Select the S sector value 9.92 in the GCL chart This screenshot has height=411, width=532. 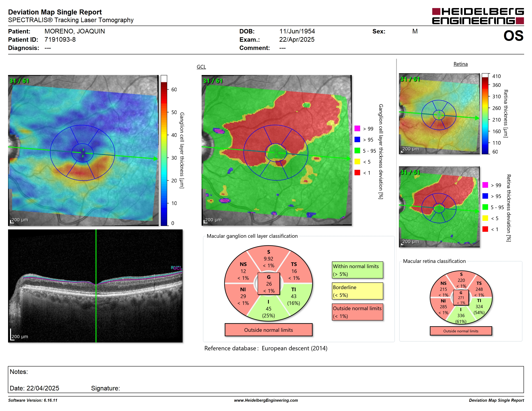pos(268,259)
